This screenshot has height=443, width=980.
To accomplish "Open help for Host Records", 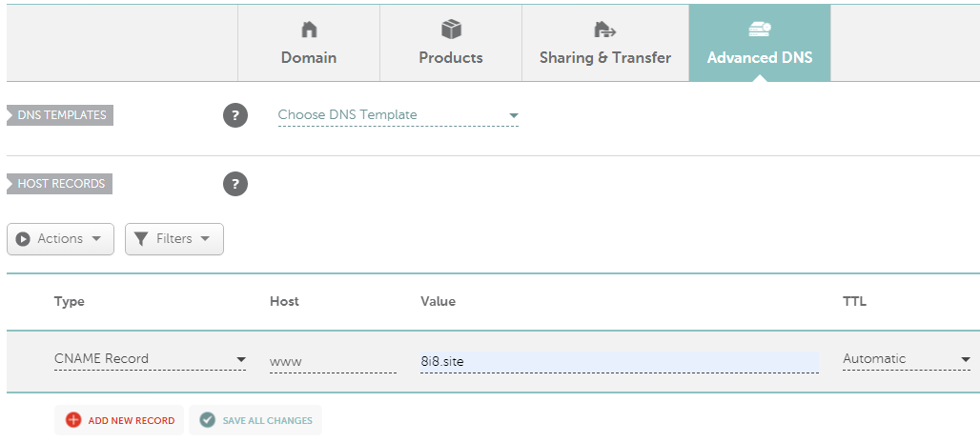I will [235, 184].
